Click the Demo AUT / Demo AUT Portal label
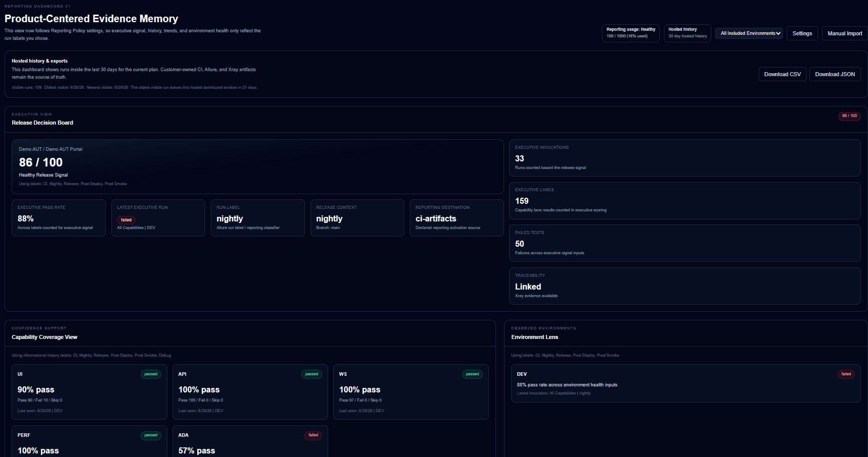 click(x=50, y=149)
